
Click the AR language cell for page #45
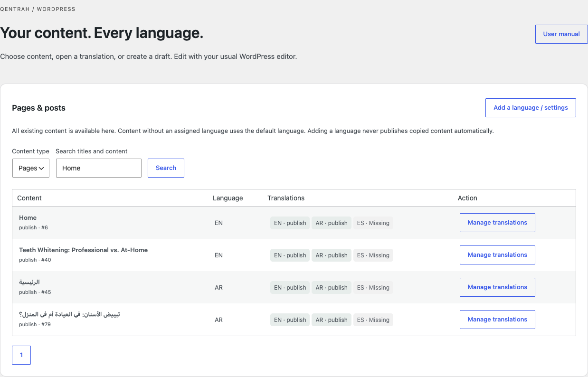coord(218,288)
